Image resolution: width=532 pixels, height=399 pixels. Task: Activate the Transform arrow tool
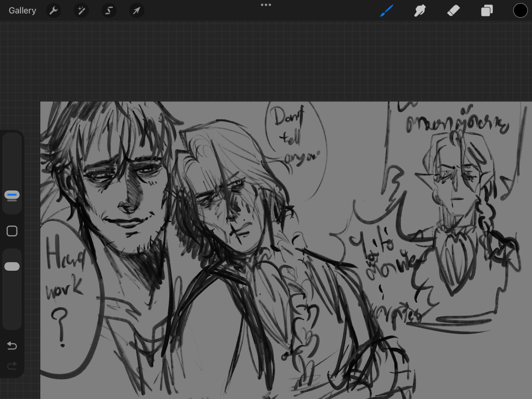136,11
